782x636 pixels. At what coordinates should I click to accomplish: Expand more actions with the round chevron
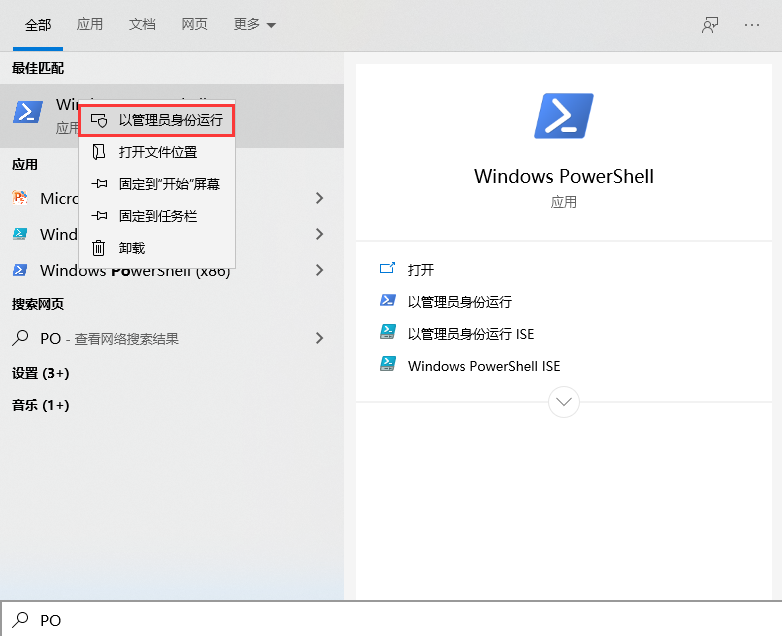564,402
